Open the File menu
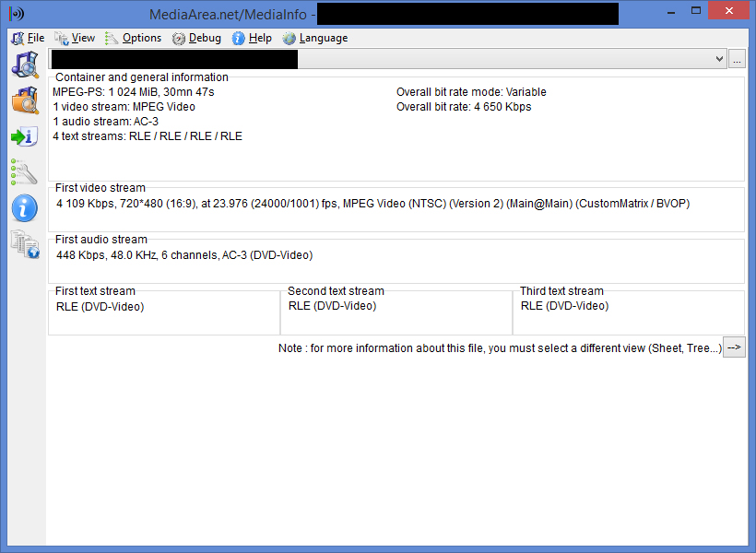 [x=28, y=38]
